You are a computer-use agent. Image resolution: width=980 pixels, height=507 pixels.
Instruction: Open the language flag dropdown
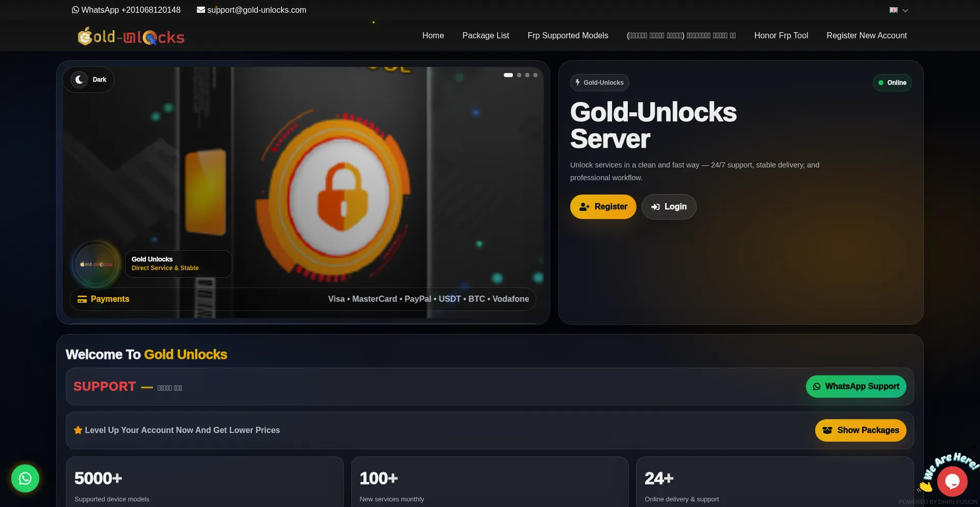(x=898, y=10)
